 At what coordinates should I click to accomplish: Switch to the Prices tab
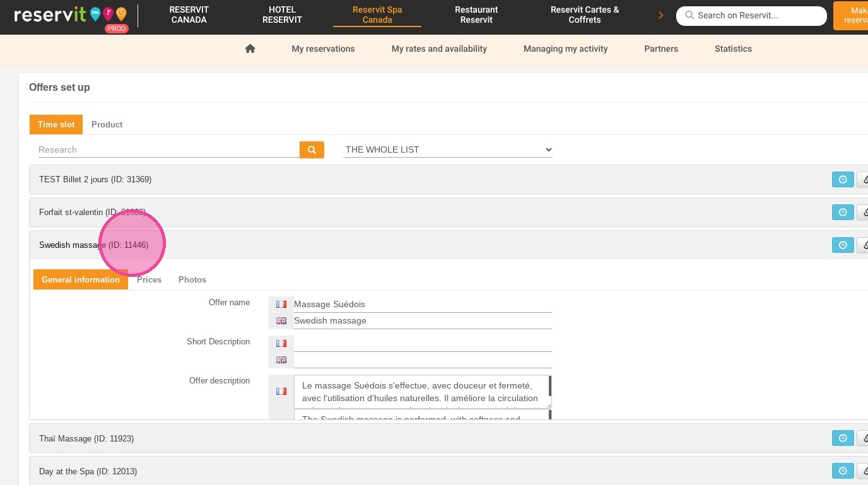149,279
